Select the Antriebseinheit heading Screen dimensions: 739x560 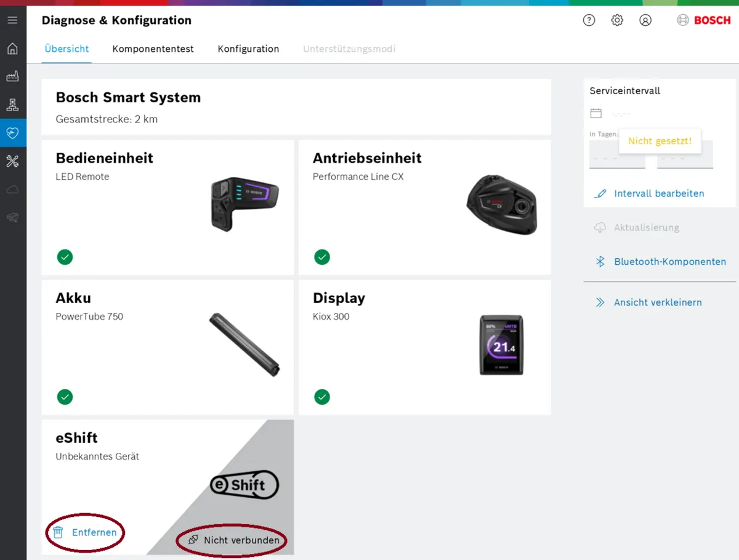(x=367, y=158)
